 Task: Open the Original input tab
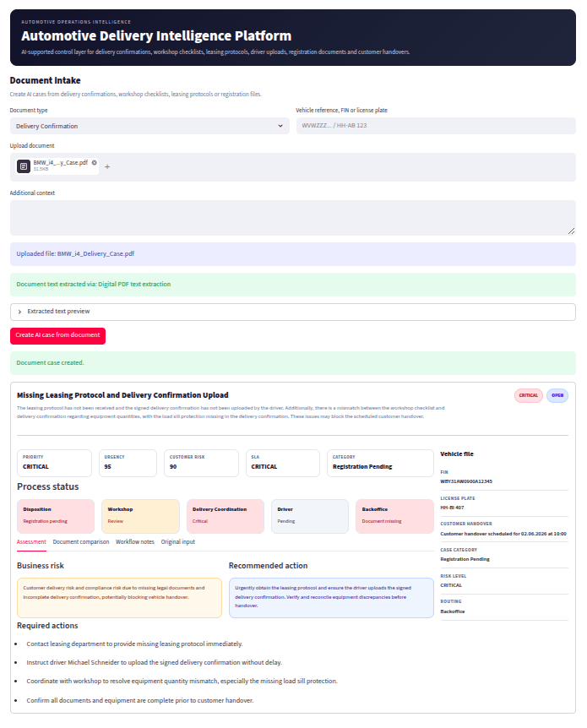pyautogui.click(x=178, y=542)
